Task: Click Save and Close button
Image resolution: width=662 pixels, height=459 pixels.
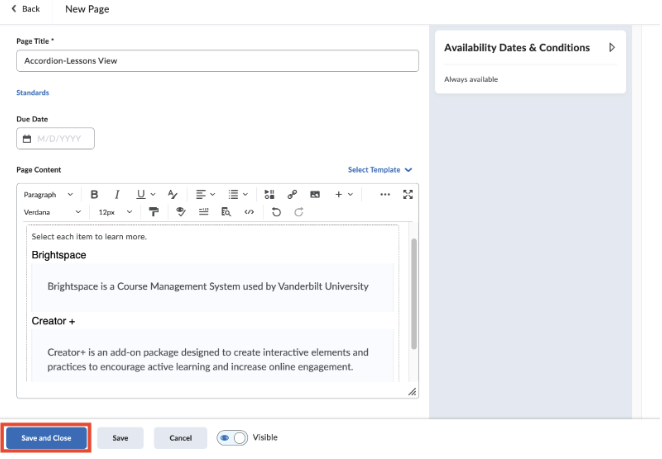Action: tap(46, 438)
